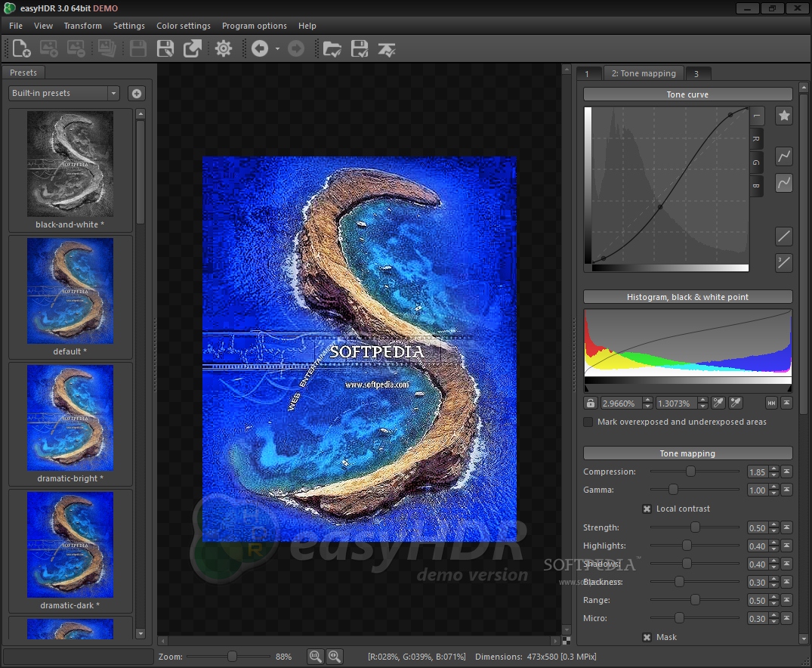Apply the dramatic-bright preset
This screenshot has height=668, width=812.
tap(70, 423)
